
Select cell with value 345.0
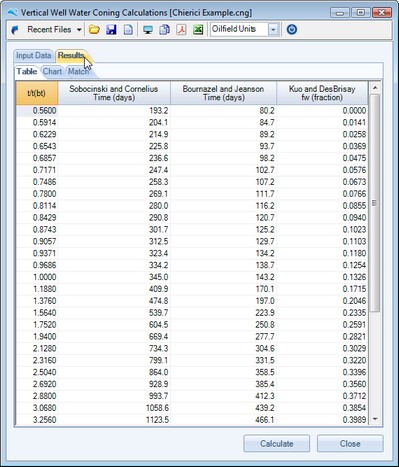coord(114,277)
